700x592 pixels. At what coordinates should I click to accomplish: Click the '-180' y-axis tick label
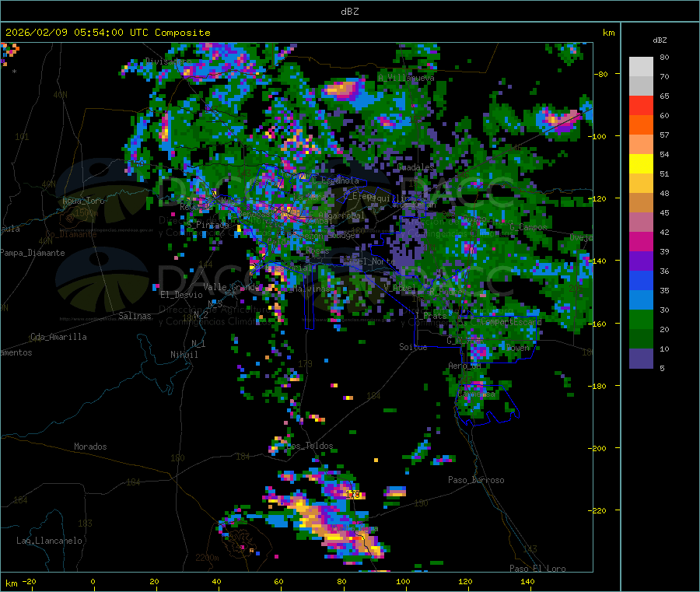tap(599, 386)
